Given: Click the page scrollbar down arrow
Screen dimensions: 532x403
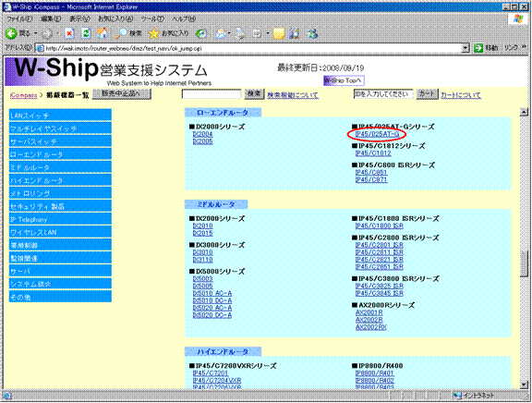Looking at the screenshot, I should [x=524, y=385].
